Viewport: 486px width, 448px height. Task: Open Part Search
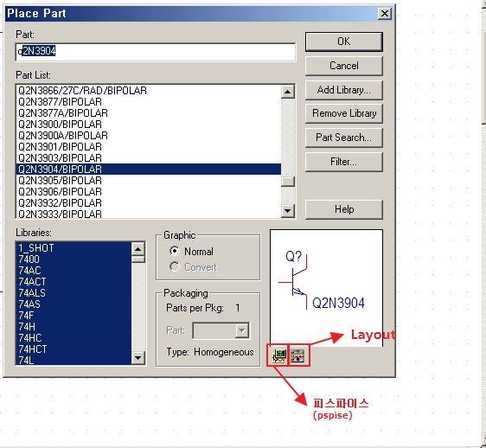click(343, 138)
